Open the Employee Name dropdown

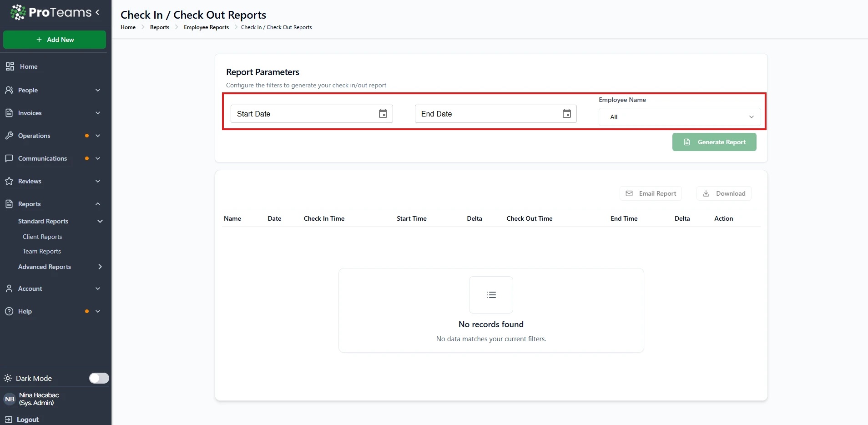point(680,117)
